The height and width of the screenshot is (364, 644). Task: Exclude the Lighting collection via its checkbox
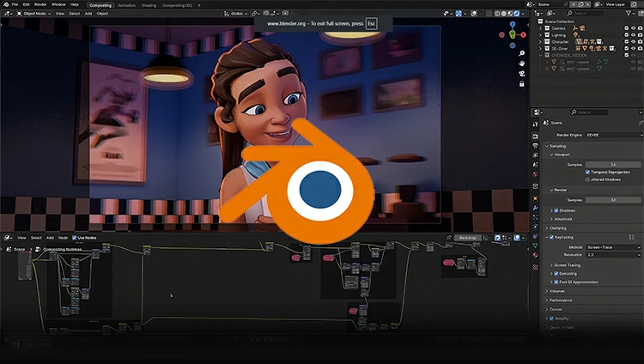coord(626,35)
